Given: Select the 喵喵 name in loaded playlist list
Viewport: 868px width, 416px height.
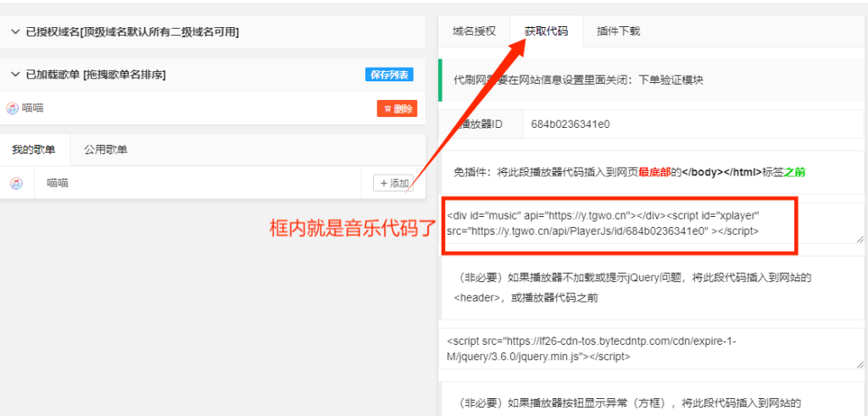Looking at the screenshot, I should coord(33,108).
